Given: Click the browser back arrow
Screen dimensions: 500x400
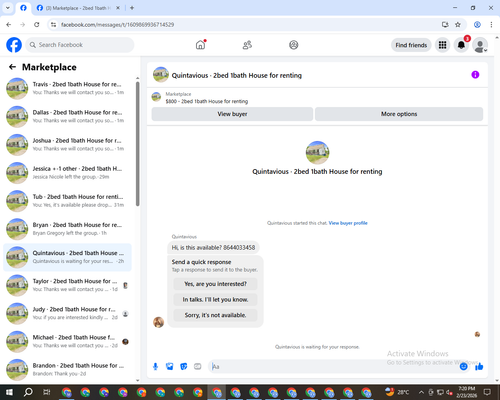Looking at the screenshot, I should coord(9,25).
